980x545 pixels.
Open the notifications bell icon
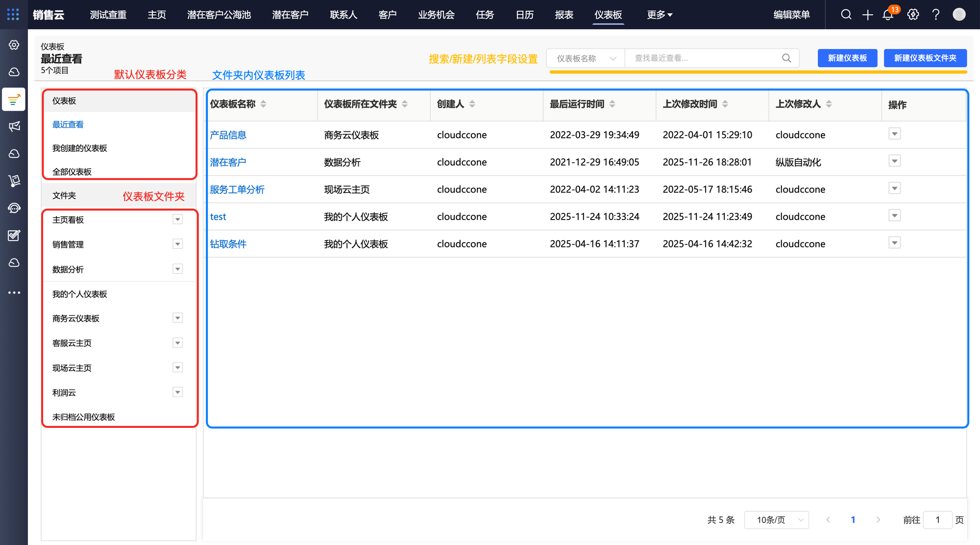pos(888,15)
